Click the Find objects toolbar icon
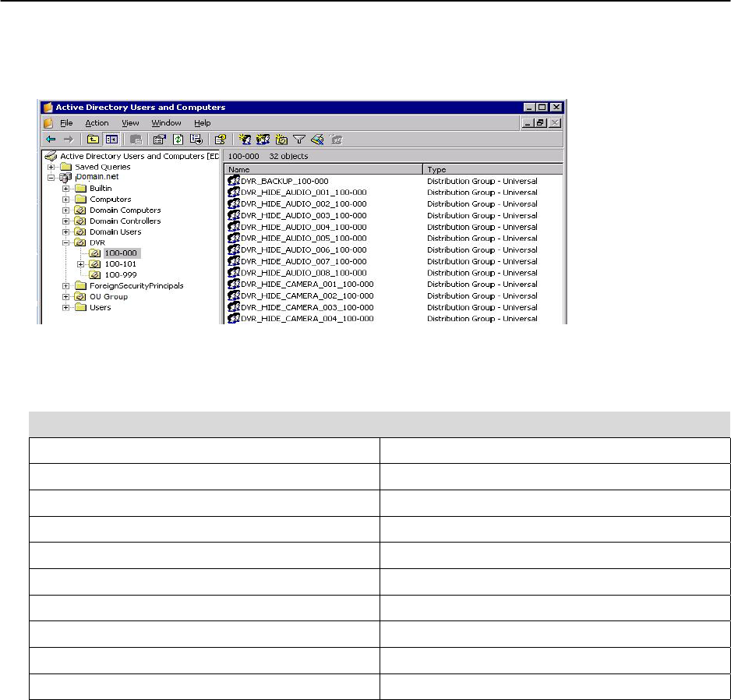The height and width of the screenshot is (700, 731). (316, 140)
